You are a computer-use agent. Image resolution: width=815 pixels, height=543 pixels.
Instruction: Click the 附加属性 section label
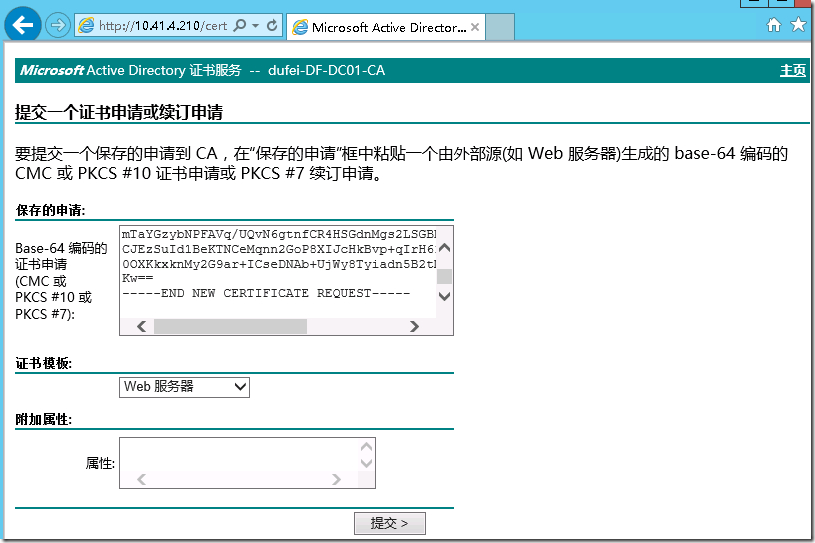(44, 419)
